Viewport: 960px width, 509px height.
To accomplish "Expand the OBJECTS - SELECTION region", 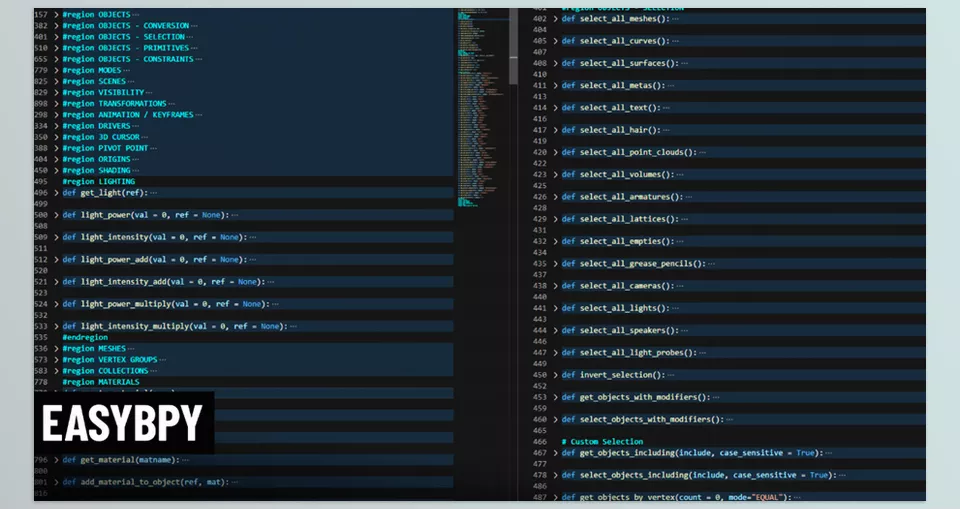I will pyautogui.click(x=56, y=37).
